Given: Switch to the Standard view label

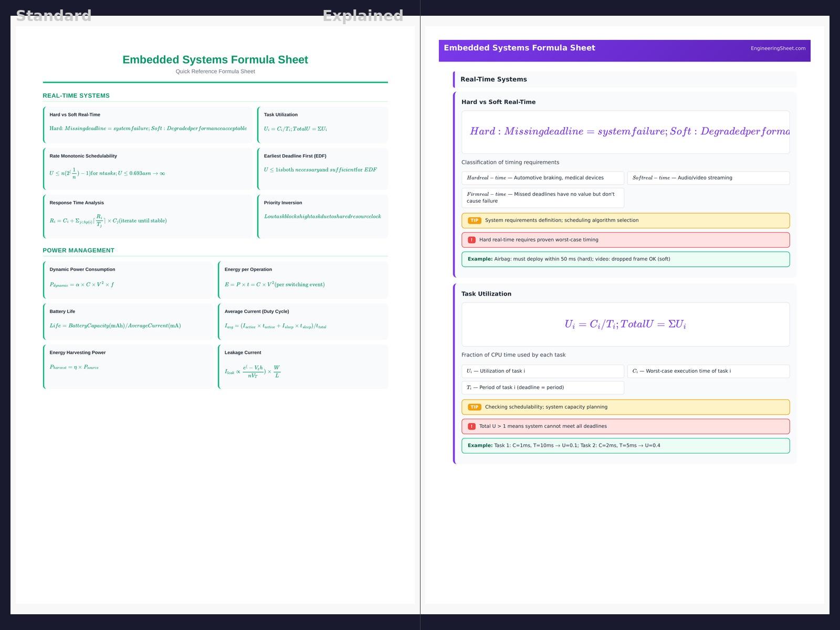Looking at the screenshot, I should click(x=54, y=16).
